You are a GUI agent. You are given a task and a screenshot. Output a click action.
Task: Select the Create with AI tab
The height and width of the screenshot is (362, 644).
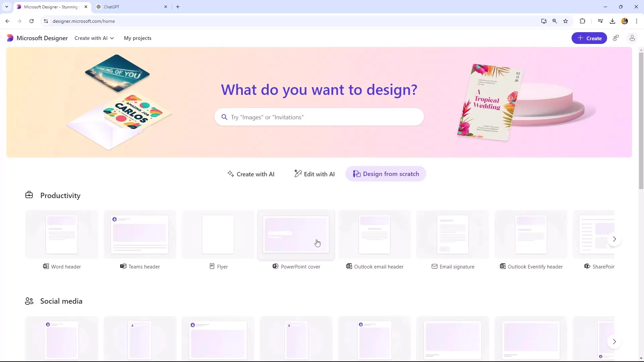(x=251, y=174)
